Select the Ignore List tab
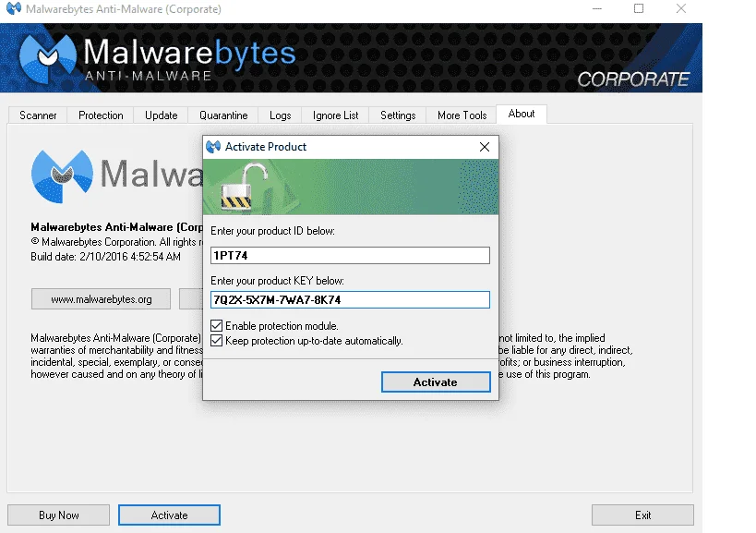This screenshot has height=533, width=756. point(336,115)
